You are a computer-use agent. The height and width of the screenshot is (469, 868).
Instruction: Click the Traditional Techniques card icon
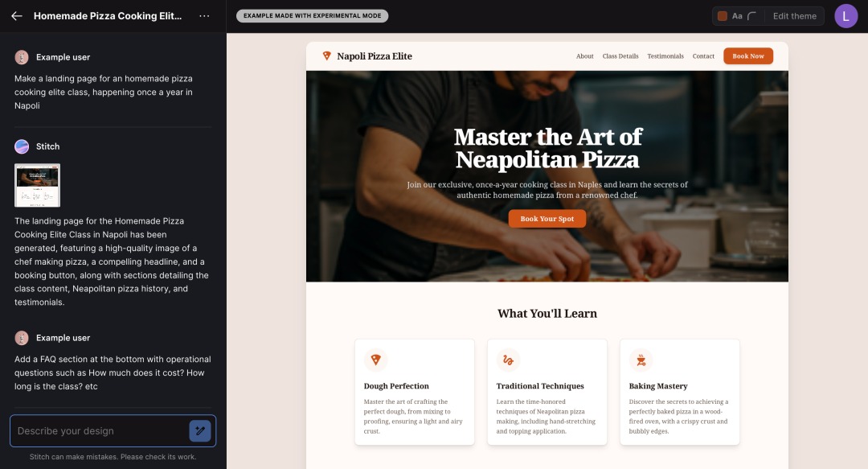508,360
